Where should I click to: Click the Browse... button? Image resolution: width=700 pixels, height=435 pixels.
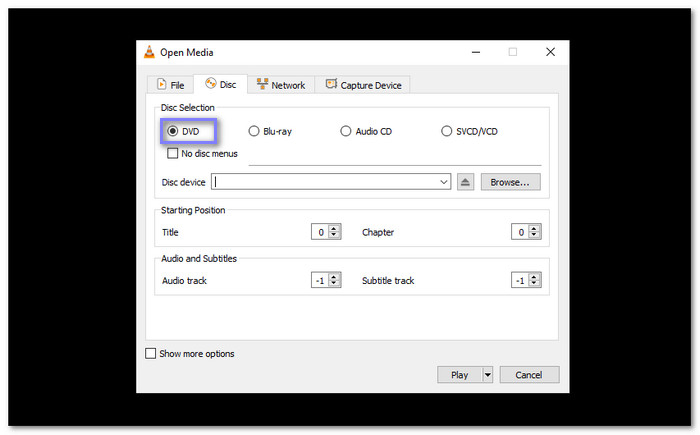pos(510,182)
